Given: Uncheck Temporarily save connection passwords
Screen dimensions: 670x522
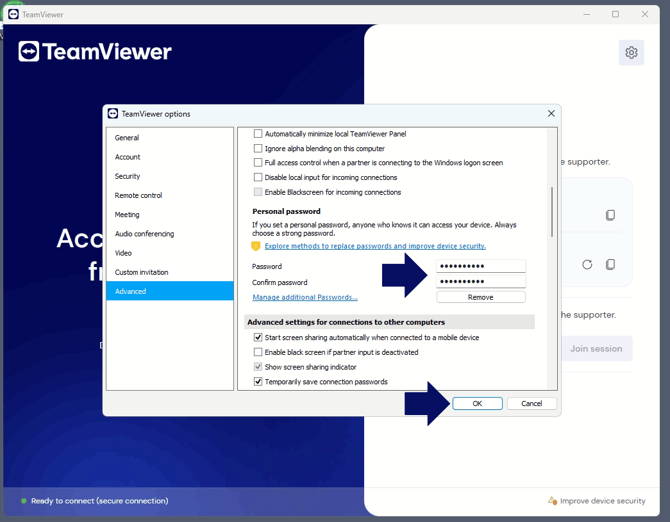Looking at the screenshot, I should (258, 381).
